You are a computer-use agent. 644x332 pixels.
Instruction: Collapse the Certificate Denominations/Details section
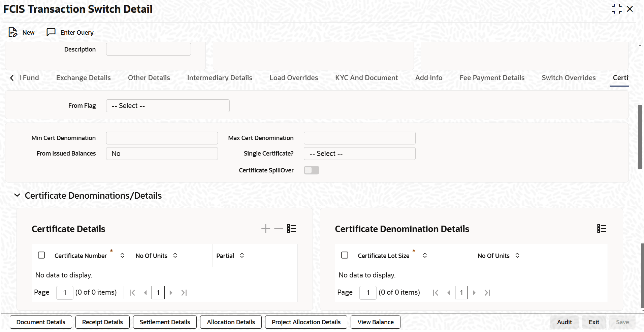(17, 195)
